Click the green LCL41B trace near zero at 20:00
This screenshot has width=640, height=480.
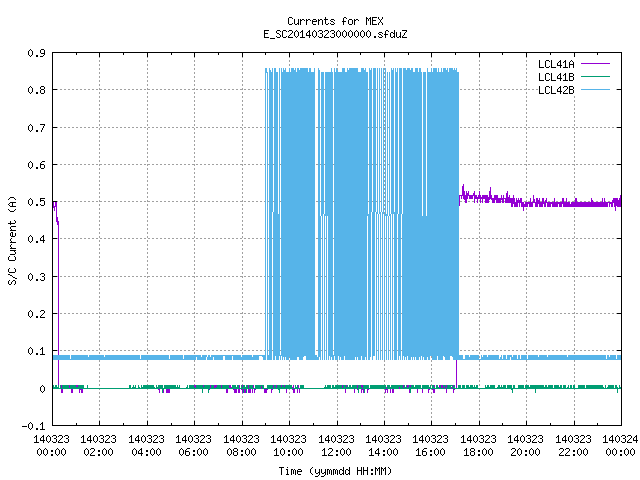tap(527, 387)
